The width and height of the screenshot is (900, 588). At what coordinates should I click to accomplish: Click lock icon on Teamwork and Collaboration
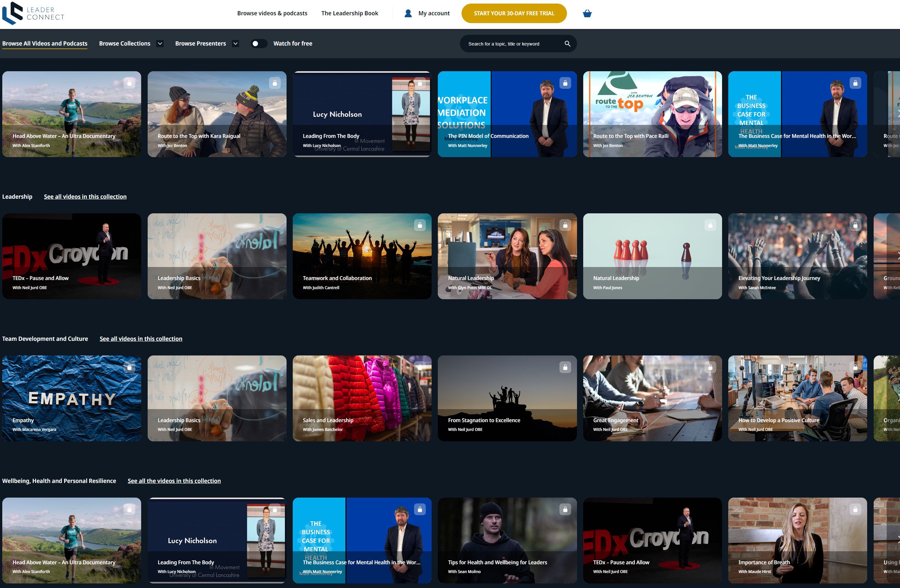pos(420,225)
